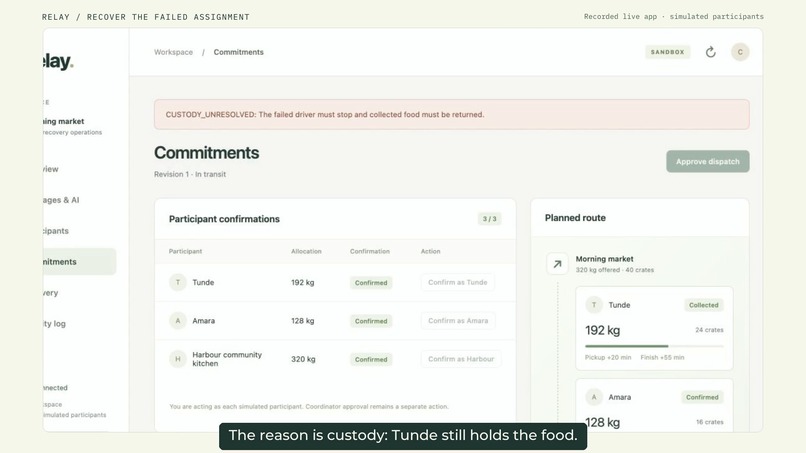Click Tunde's Confirmed status badge in table
This screenshot has height=453, width=806.
coord(371,283)
